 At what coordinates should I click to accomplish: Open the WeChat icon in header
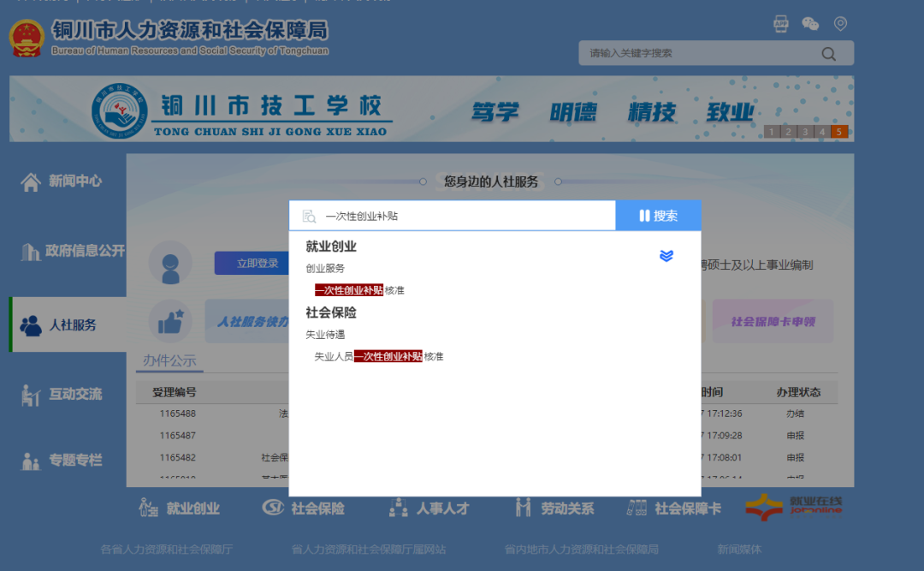[x=810, y=24]
